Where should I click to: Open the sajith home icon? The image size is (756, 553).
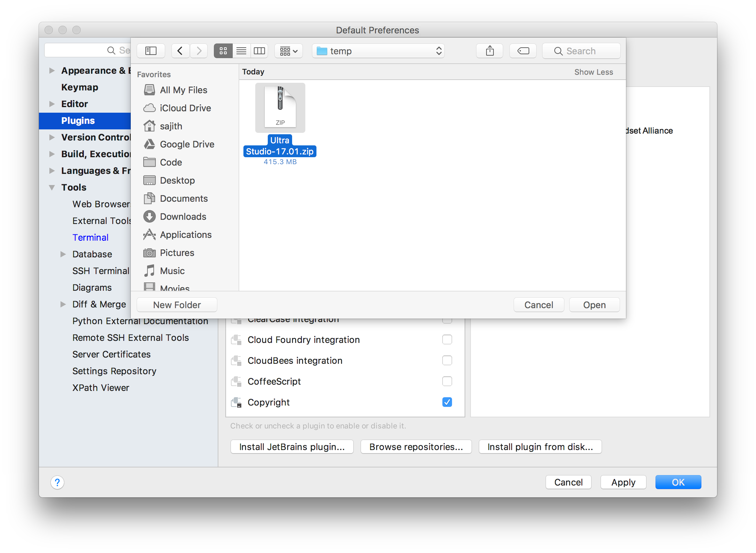click(149, 126)
